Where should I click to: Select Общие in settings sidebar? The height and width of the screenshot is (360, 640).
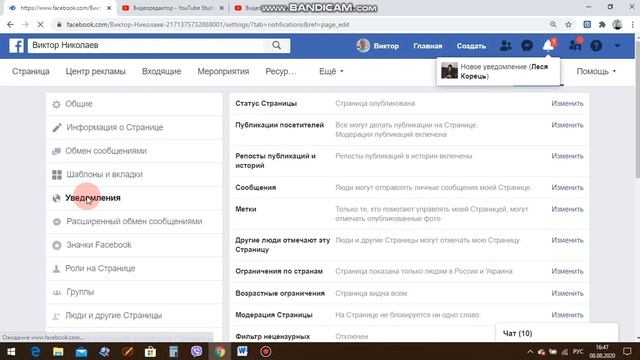134,104
